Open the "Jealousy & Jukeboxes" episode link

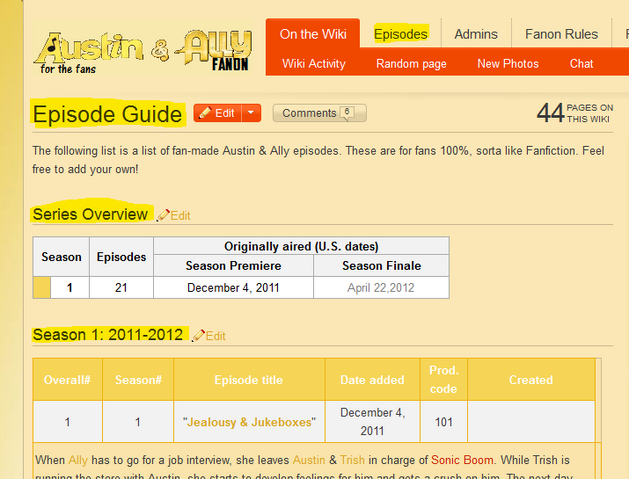[x=249, y=422]
